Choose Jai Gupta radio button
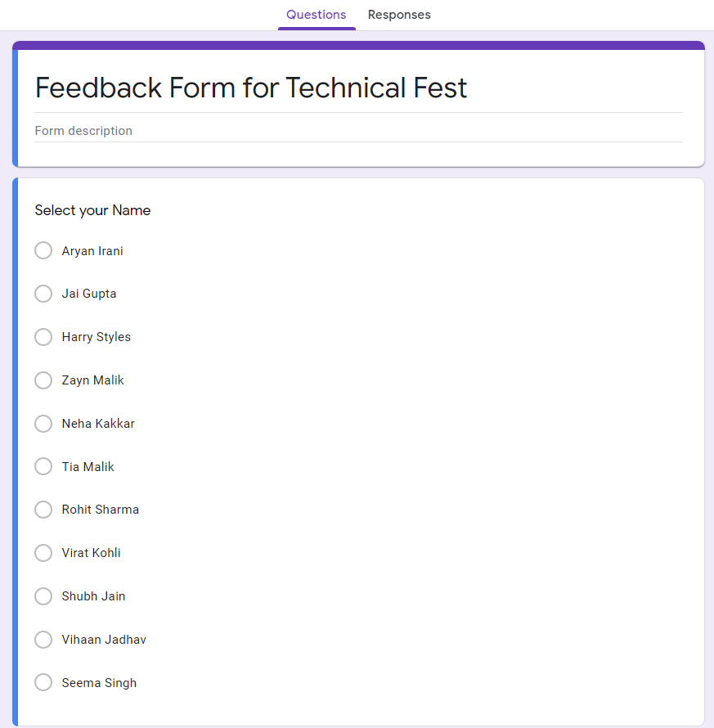 coord(43,294)
